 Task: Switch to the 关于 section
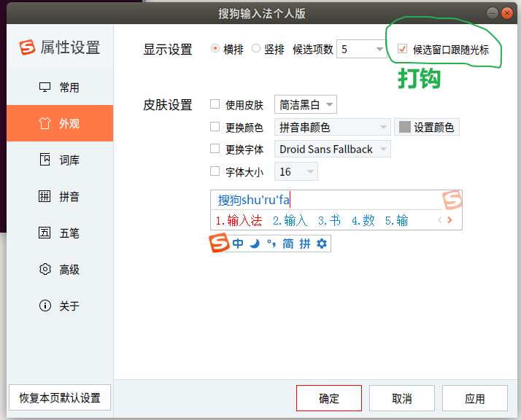point(60,306)
